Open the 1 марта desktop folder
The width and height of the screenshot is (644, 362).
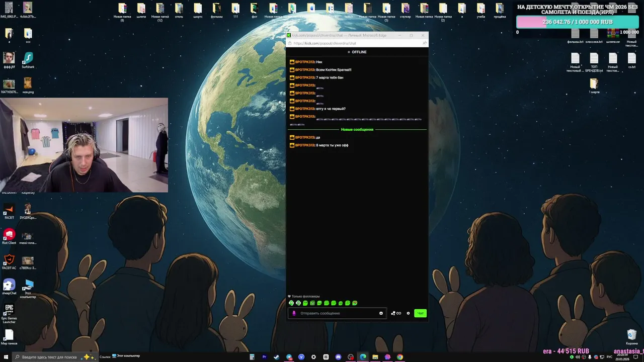594,85
